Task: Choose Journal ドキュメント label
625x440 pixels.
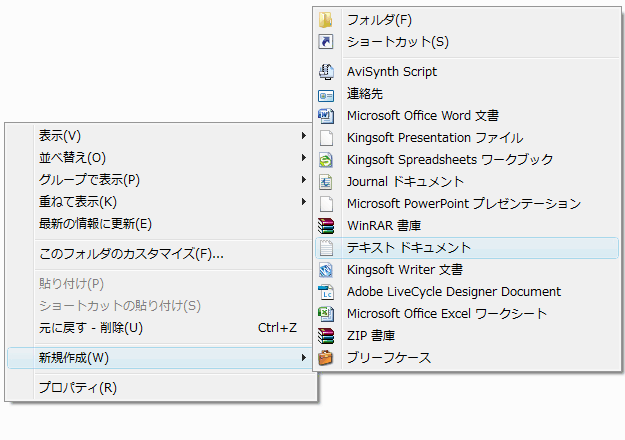Action: click(x=405, y=182)
